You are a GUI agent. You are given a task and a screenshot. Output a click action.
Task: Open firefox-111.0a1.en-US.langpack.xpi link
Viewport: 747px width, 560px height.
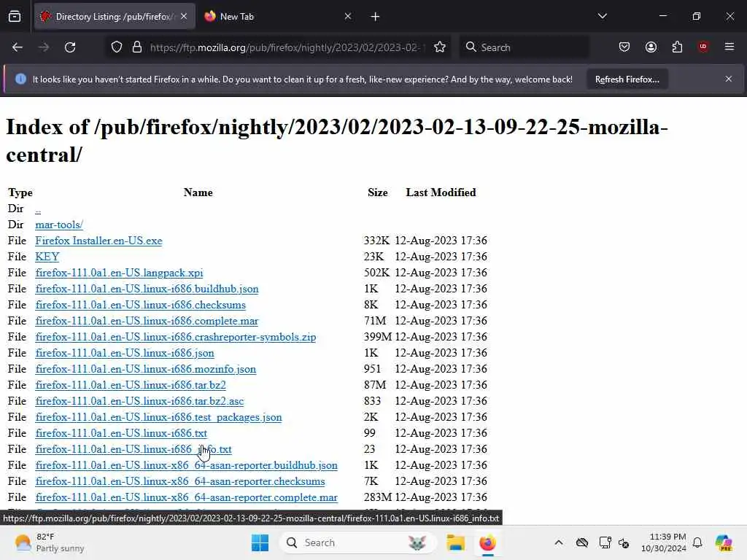(119, 273)
